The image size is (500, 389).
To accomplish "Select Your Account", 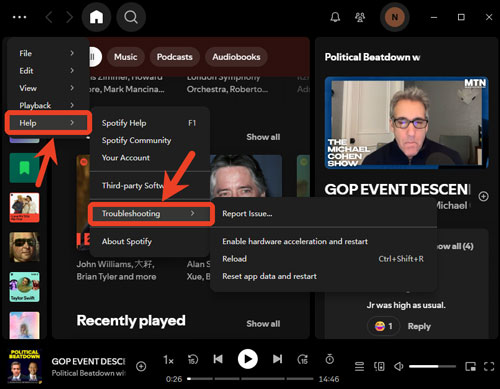I will point(150,158).
